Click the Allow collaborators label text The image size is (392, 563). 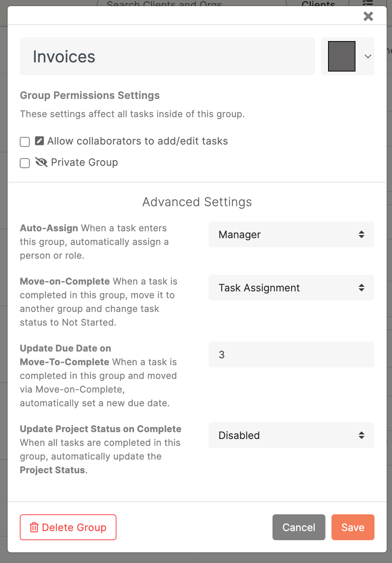[137, 141]
